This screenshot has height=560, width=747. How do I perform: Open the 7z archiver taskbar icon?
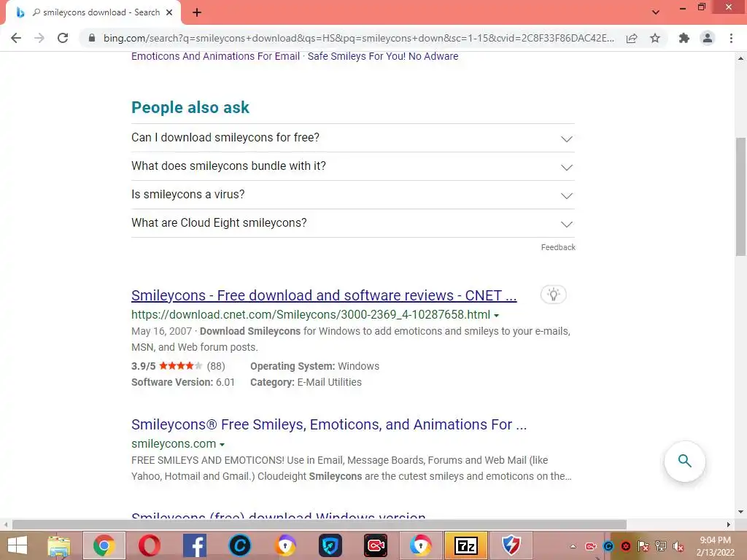click(466, 545)
